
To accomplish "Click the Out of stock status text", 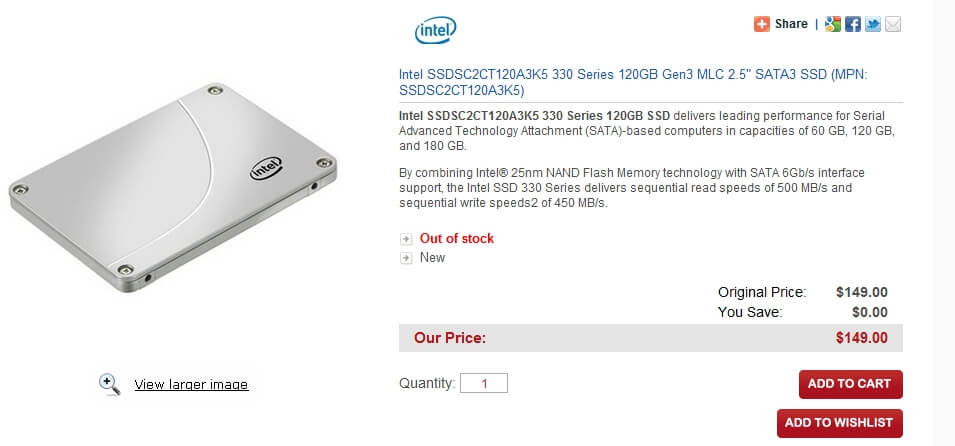I will point(457,238).
